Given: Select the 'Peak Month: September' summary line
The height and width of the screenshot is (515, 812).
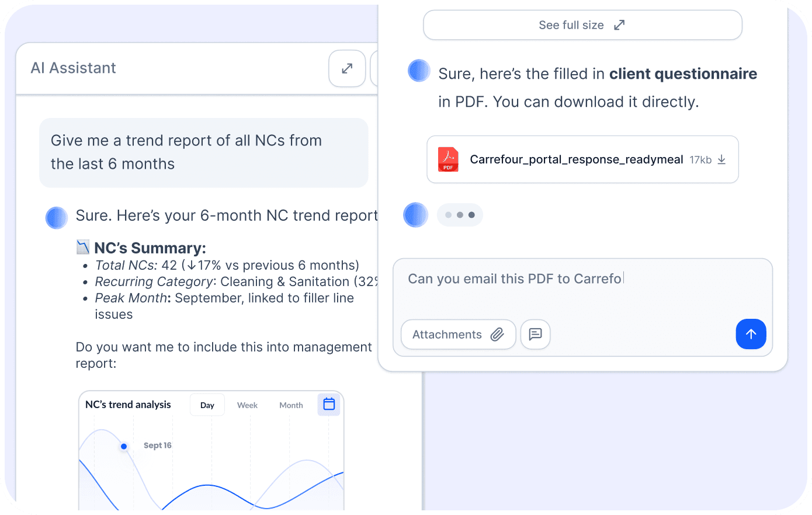Looking at the screenshot, I should tap(224, 306).
